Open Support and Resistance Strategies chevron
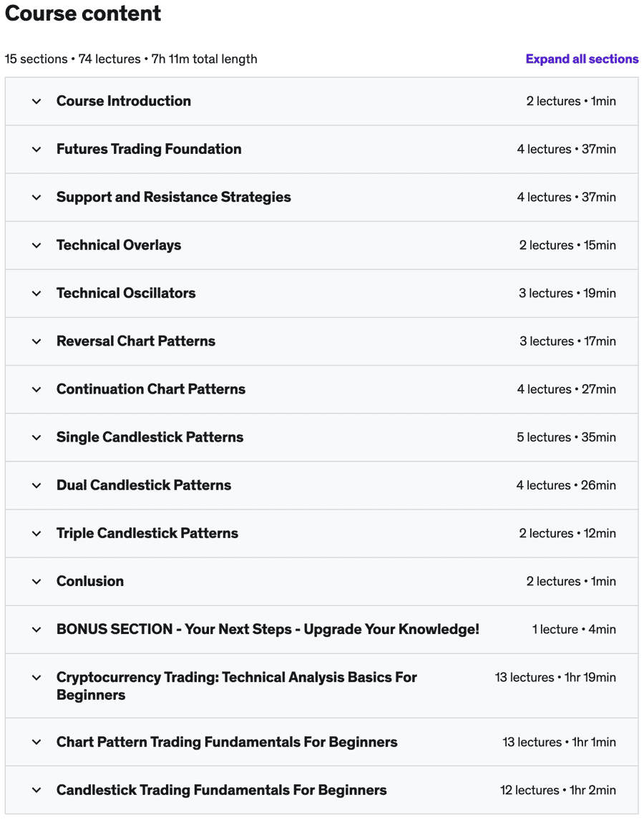The width and height of the screenshot is (644, 820). pos(36,197)
